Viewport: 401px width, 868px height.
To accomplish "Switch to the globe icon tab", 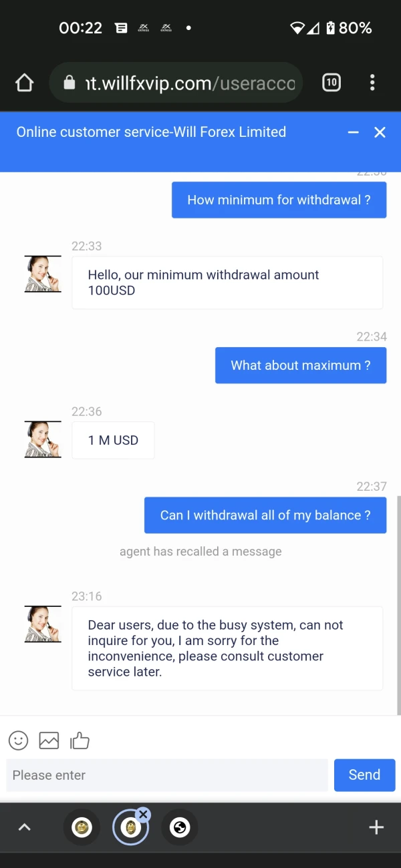I will (179, 828).
